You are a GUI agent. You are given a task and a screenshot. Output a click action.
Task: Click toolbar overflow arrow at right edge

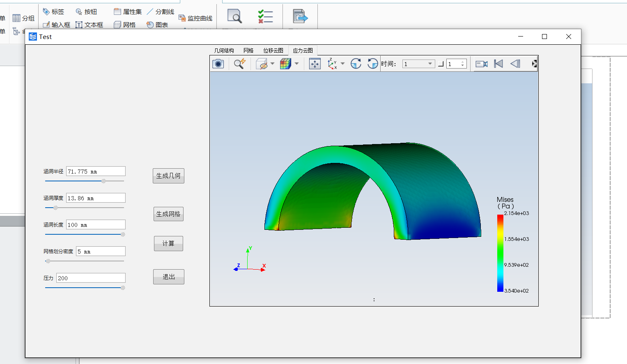click(x=534, y=64)
